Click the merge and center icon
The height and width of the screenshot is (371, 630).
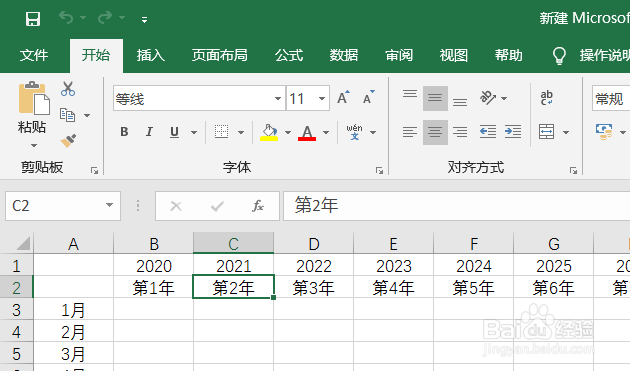point(546,131)
